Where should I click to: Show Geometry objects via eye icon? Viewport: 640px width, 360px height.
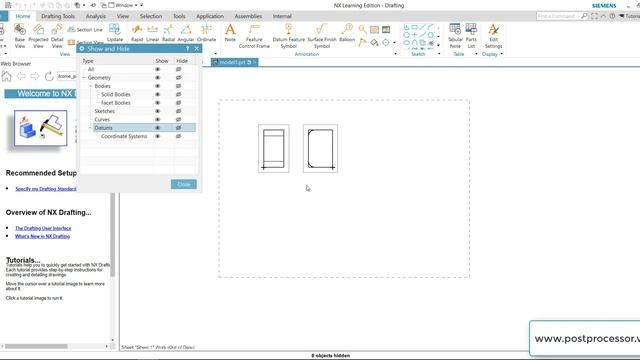158,78
